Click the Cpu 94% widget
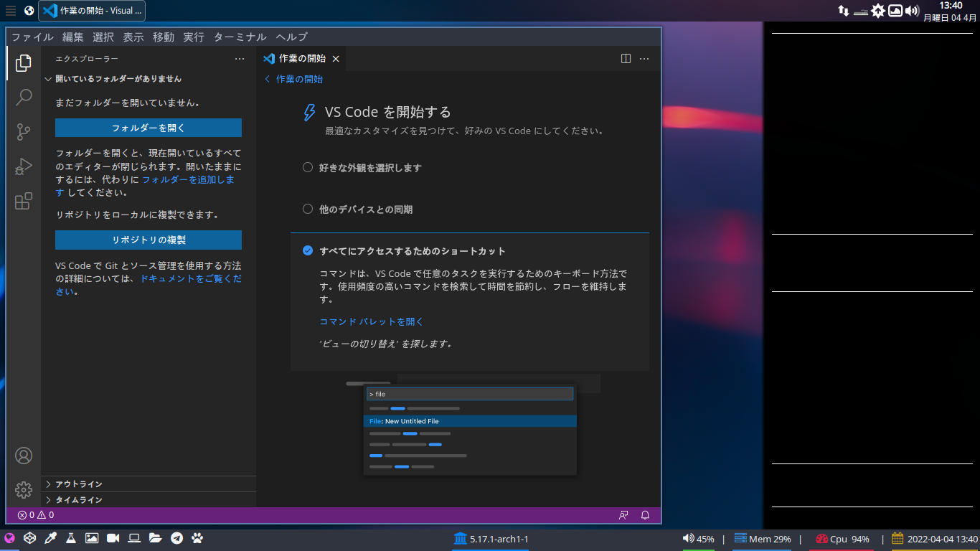980x551 pixels. (842, 538)
